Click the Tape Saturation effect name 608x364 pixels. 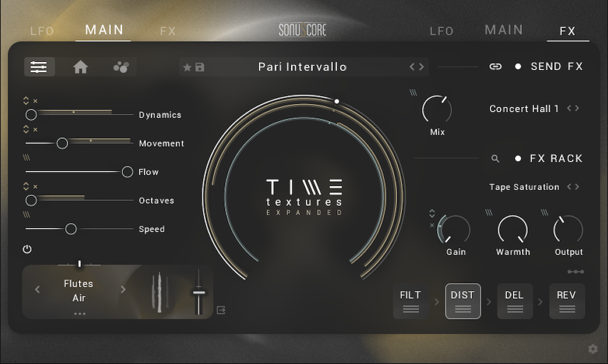coord(524,187)
